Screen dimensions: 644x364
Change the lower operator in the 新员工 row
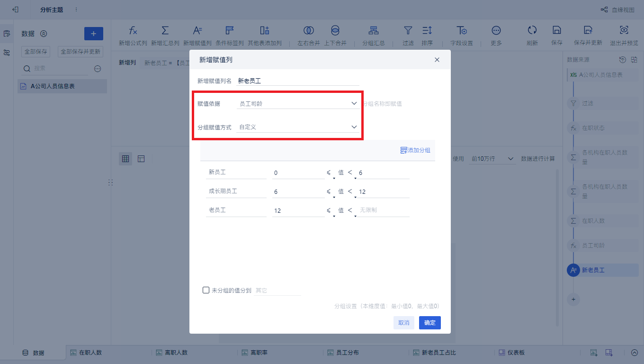(x=330, y=173)
